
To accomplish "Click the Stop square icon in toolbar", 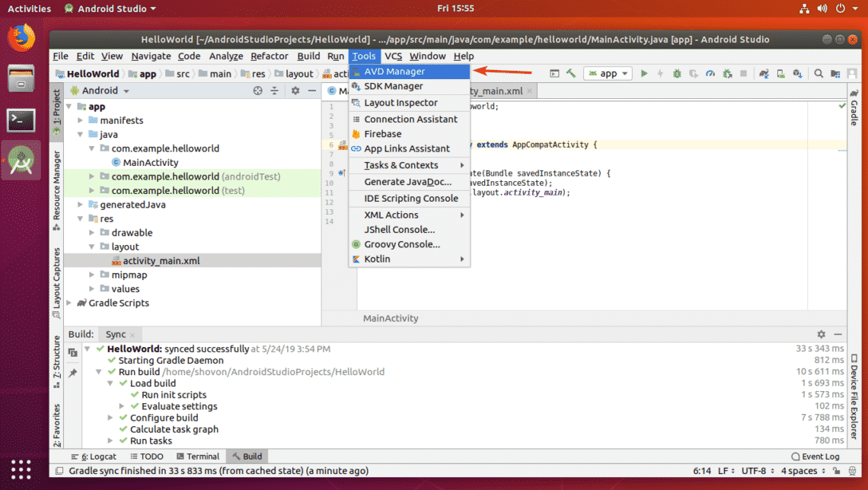I will [743, 73].
